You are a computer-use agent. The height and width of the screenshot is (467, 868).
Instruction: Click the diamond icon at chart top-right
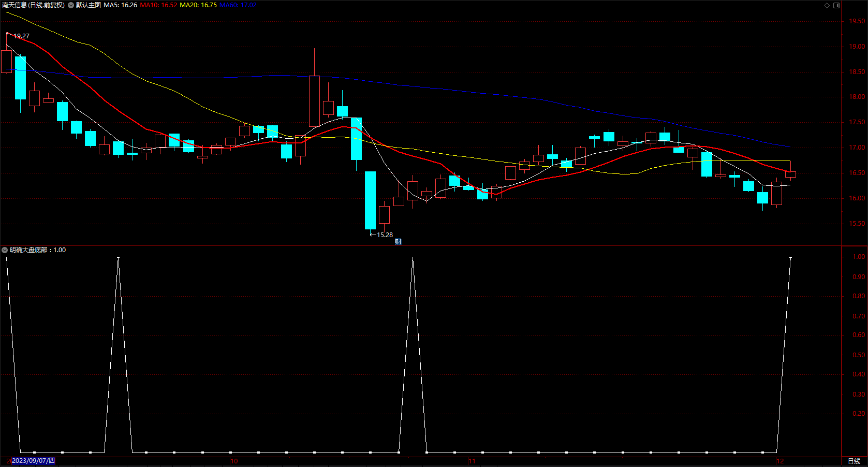coord(827,5)
